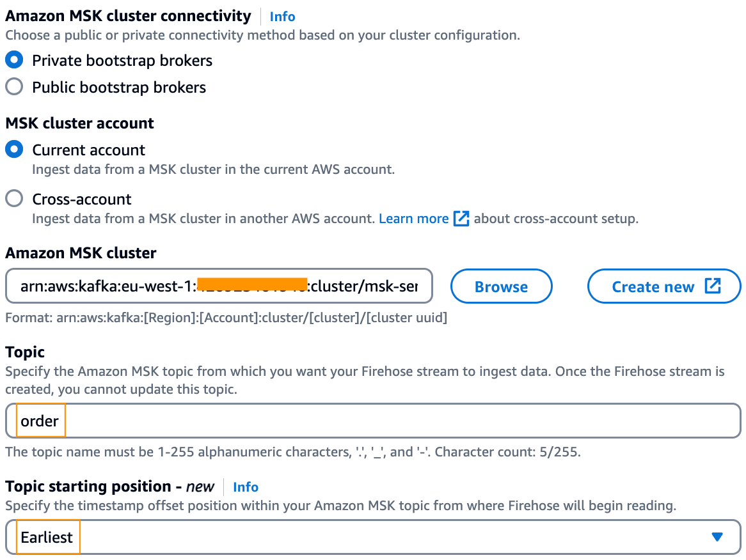
Task: Click the word 'order' in Topic field
Action: [40, 421]
